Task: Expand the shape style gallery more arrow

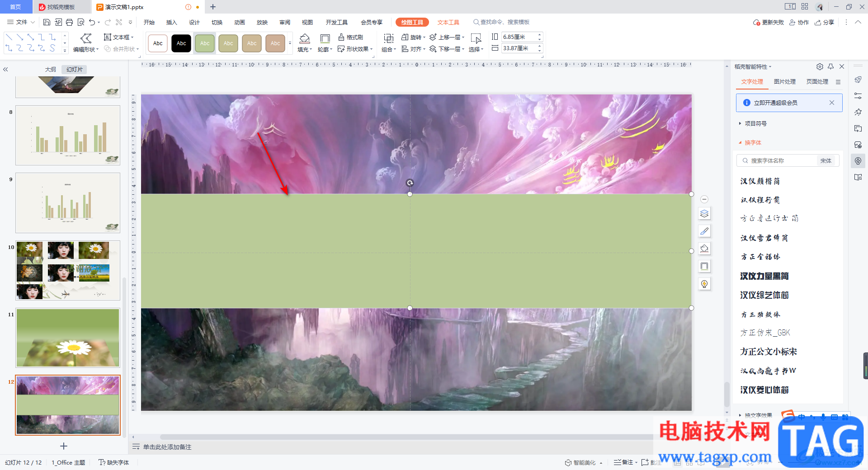Action: coord(290,43)
